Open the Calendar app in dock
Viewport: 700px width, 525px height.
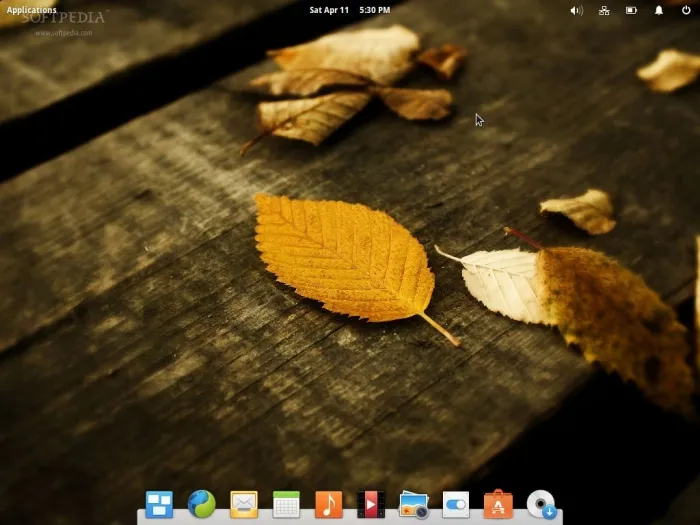[286, 504]
